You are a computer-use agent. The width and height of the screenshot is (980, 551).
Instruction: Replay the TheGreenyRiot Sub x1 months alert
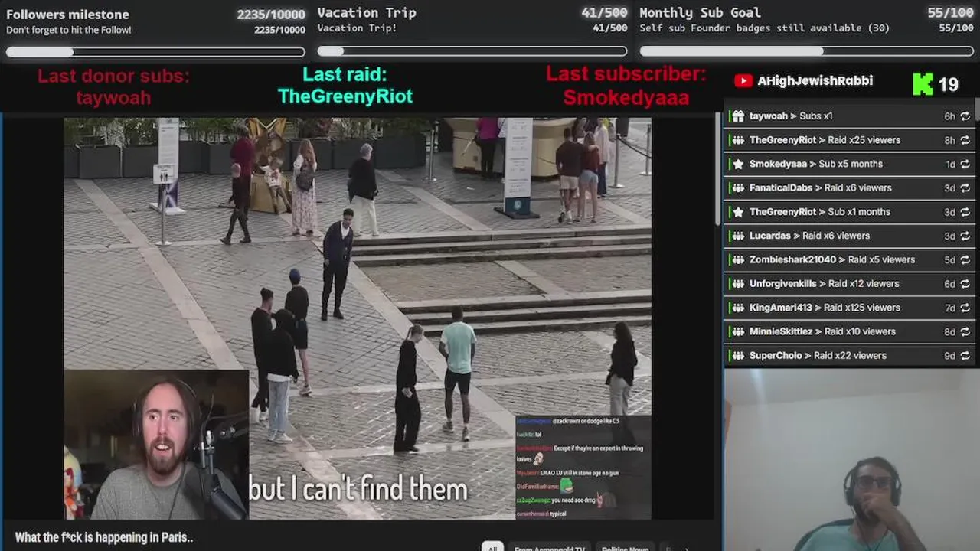point(965,212)
